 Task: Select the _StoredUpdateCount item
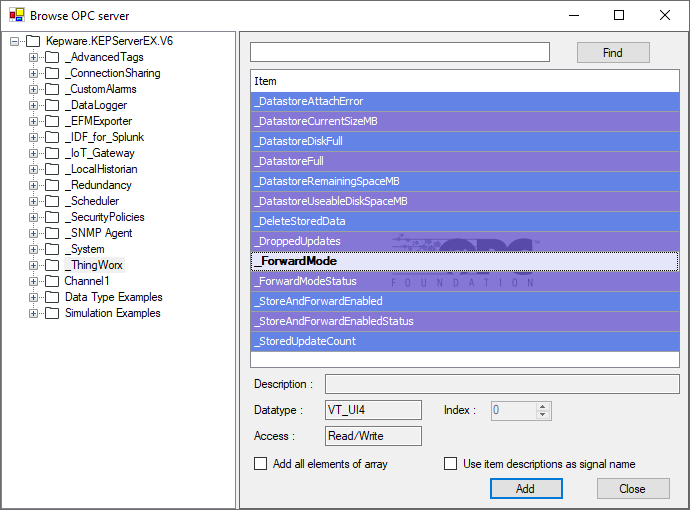click(x=465, y=341)
